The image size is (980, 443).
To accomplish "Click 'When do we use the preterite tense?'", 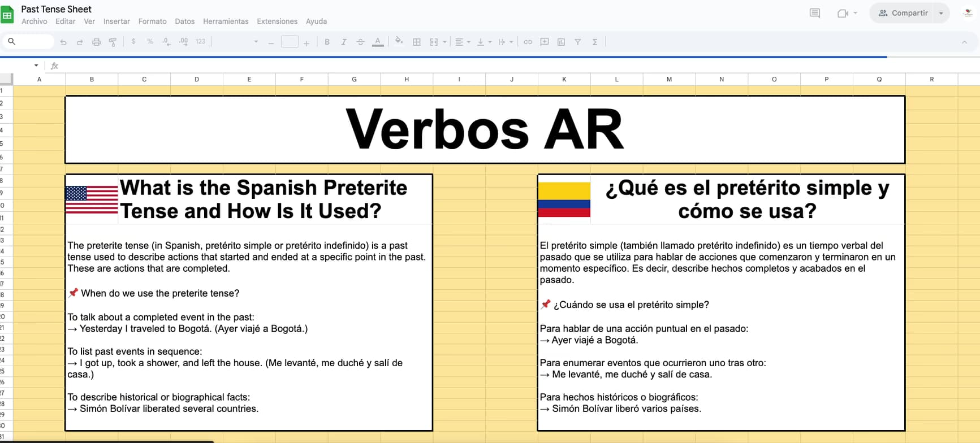I will (x=160, y=293).
